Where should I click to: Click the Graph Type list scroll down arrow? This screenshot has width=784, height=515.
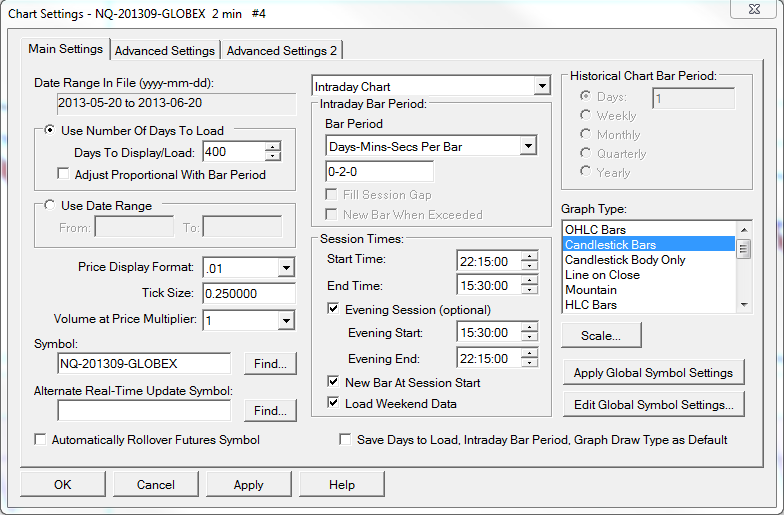click(744, 304)
